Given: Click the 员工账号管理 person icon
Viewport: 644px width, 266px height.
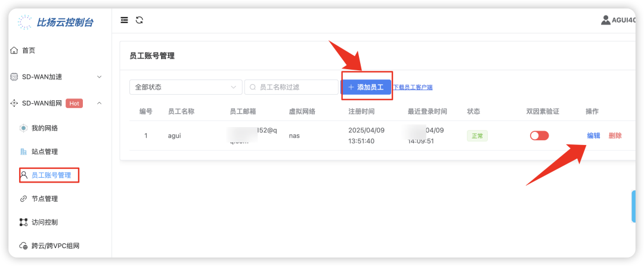Looking at the screenshot, I should pos(24,175).
